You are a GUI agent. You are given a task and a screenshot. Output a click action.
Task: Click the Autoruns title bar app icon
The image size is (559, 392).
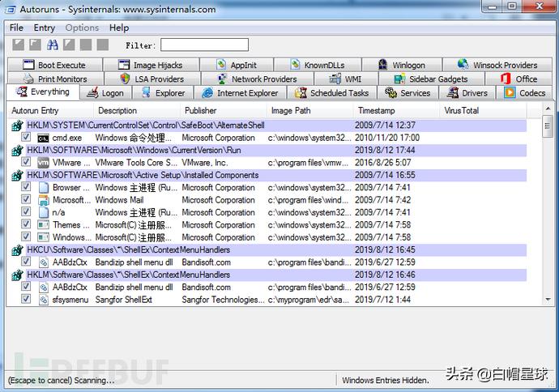11,10
